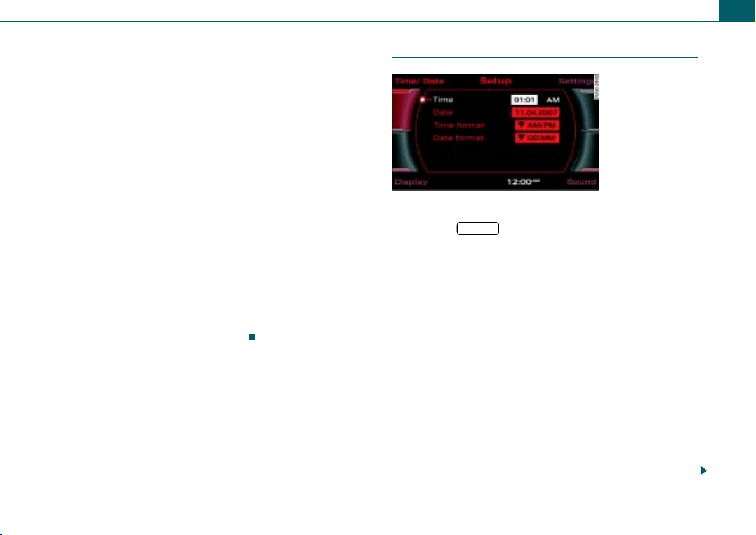Click the 12:00 AM status clock
This screenshot has height=535, width=756.
(523, 182)
